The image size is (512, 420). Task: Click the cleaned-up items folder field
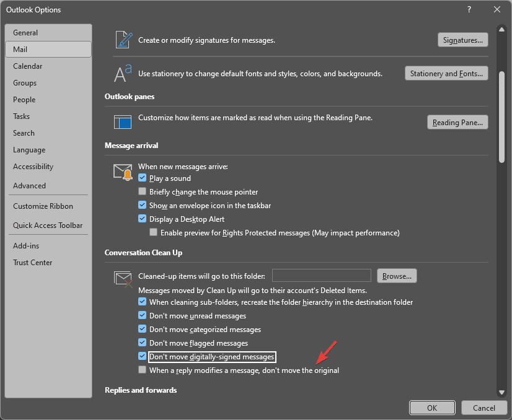322,276
